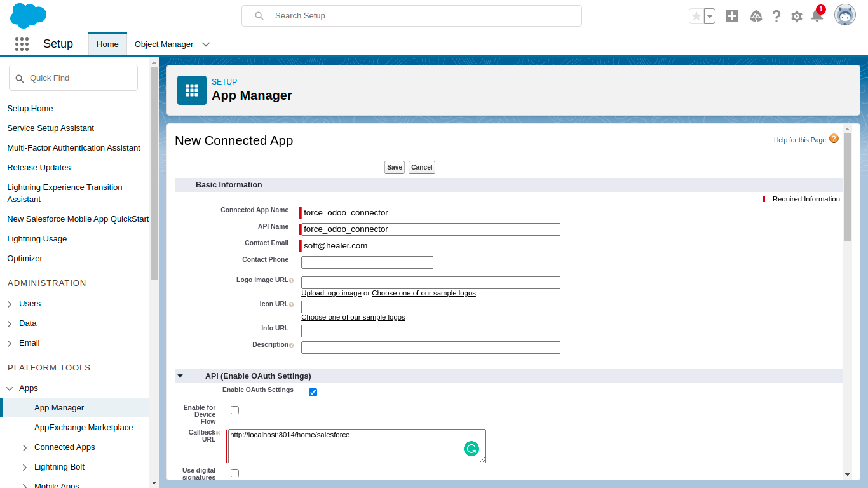Open the App Launcher grid icon

(x=22, y=44)
